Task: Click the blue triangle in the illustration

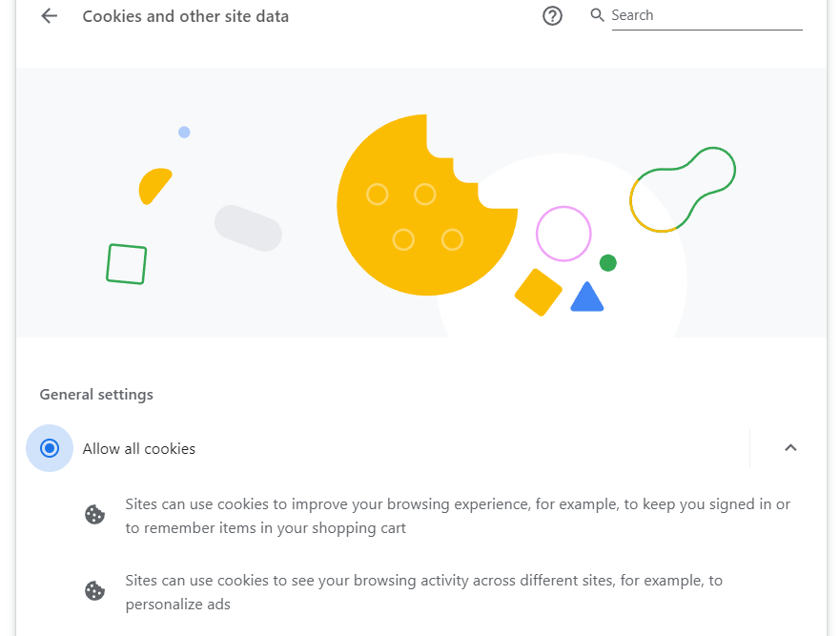Action: pyautogui.click(x=586, y=298)
